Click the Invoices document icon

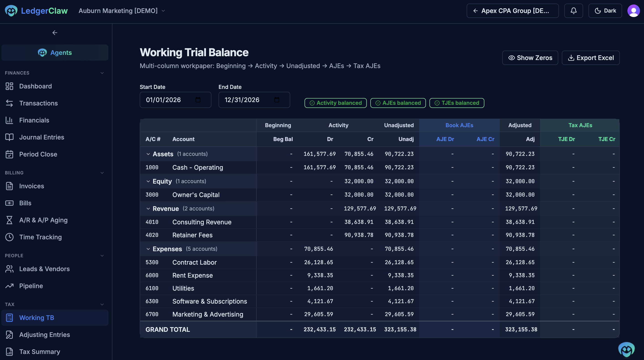[x=9, y=186]
